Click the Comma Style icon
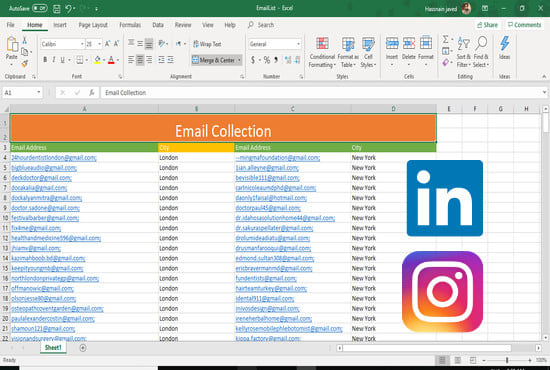 pyautogui.click(x=276, y=60)
